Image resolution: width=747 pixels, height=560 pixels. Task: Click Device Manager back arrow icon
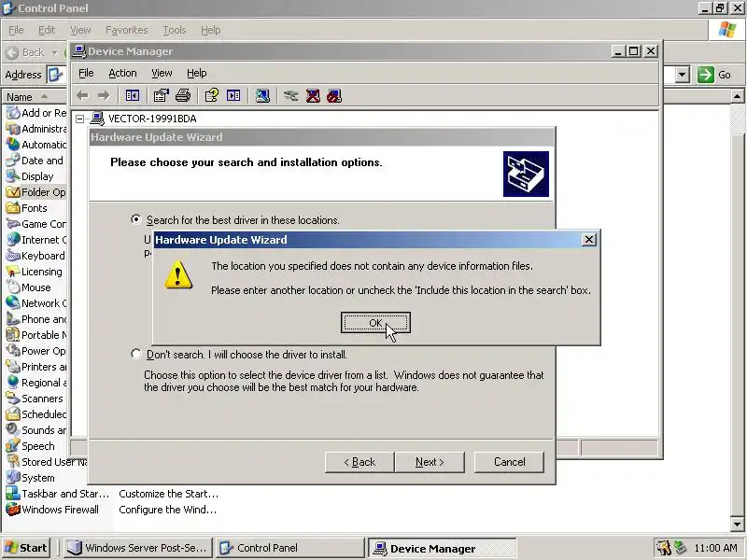tap(82, 96)
